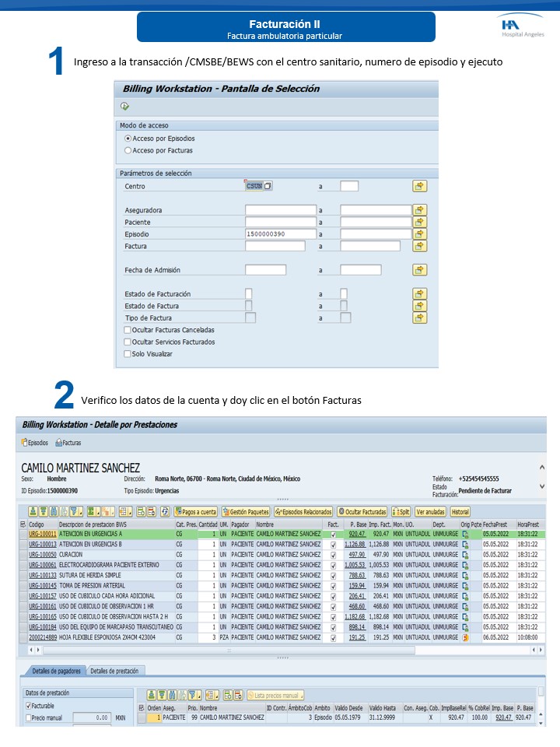Click the Gestión Paquetes button
This screenshot has width=560, height=747.
pyautogui.click(x=245, y=512)
